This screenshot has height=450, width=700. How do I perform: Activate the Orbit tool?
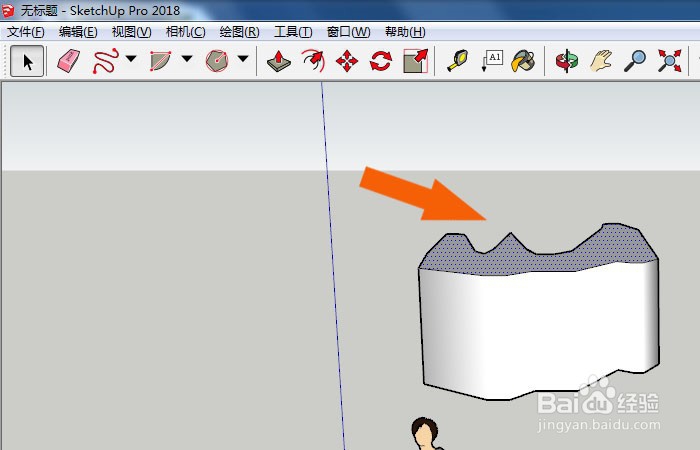click(567, 61)
